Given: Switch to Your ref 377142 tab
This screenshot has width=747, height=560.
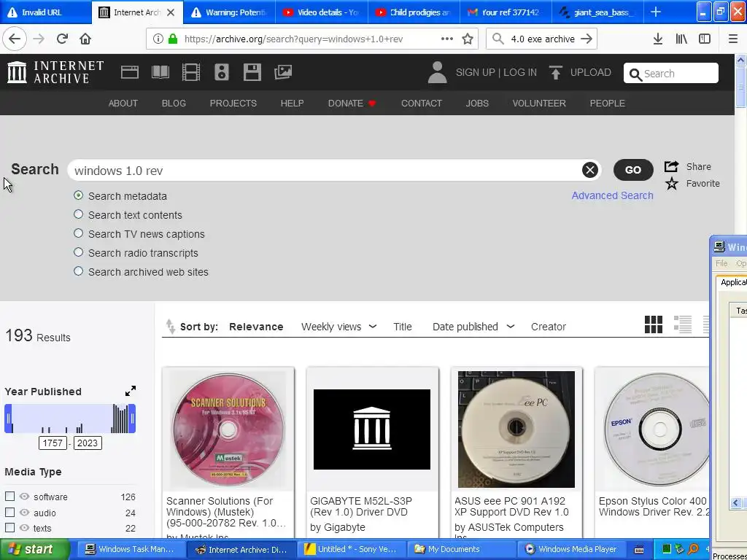Looking at the screenshot, I should tap(506, 12).
